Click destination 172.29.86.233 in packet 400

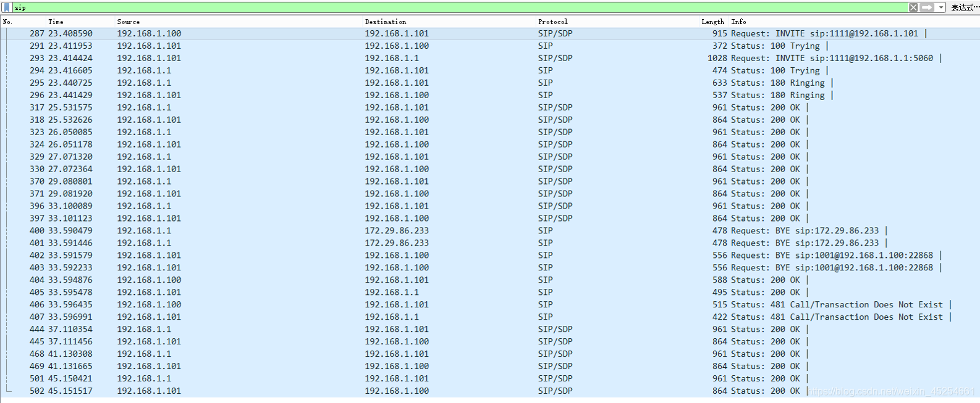click(x=397, y=231)
